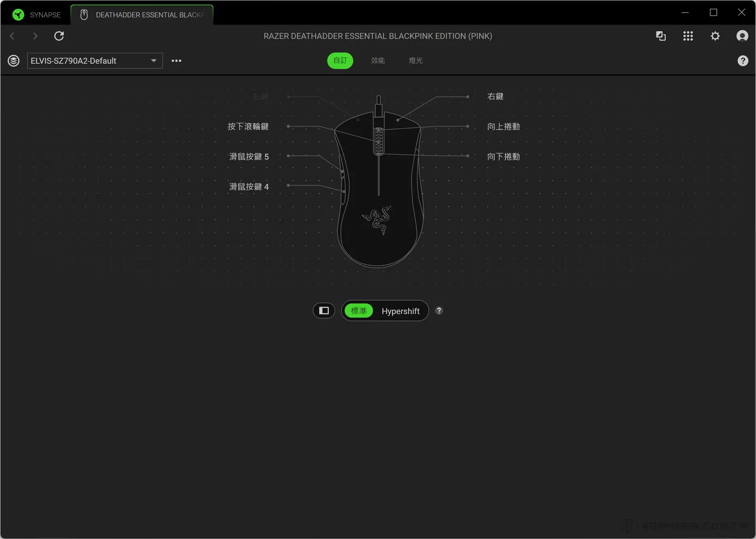Select the 標準 mode toggle
This screenshot has height=539, width=756.
(359, 311)
